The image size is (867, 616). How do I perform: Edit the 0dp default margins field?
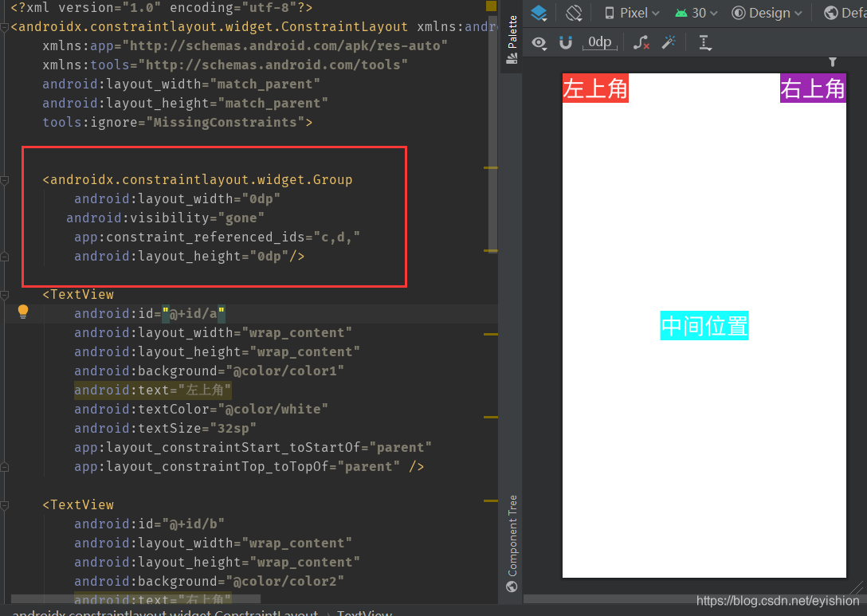[x=600, y=42]
